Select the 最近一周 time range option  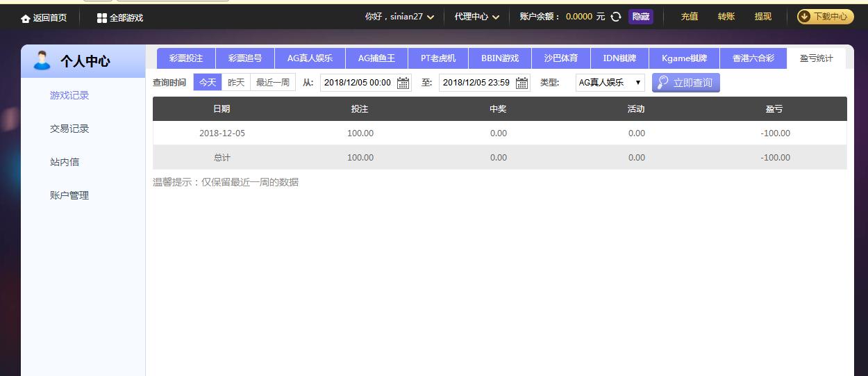272,83
